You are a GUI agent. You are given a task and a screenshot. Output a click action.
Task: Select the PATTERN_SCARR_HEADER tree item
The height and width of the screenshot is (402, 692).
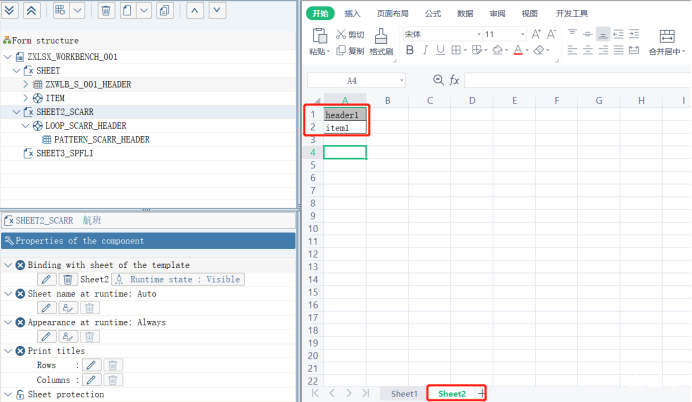click(102, 139)
